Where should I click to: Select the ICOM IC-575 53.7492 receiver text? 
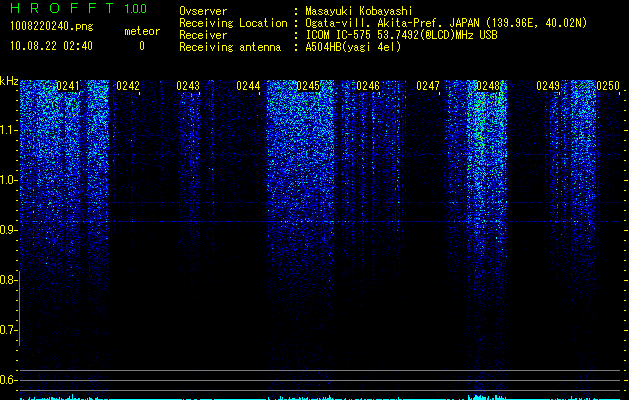click(401, 35)
